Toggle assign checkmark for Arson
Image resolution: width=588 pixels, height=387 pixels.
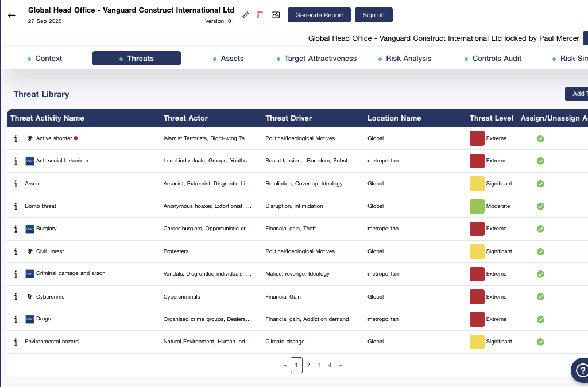(x=540, y=184)
